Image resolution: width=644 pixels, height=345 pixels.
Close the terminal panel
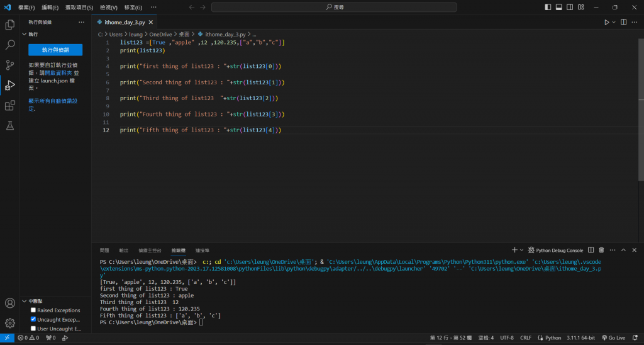click(x=634, y=249)
